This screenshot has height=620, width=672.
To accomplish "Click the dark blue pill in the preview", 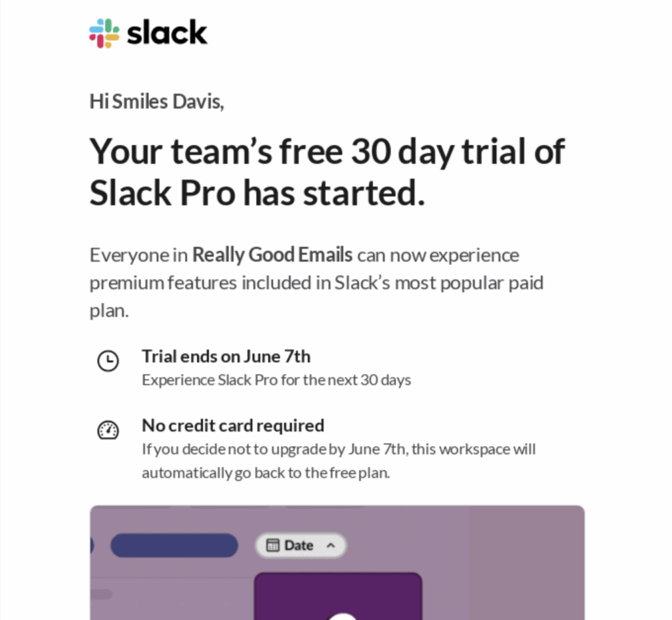I will pos(174,546).
